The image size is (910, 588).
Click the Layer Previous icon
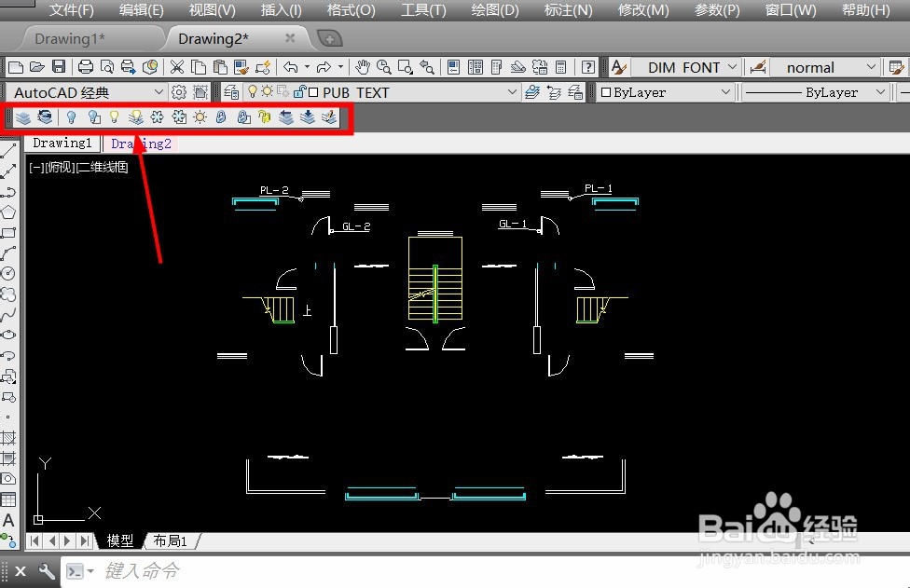coord(554,92)
